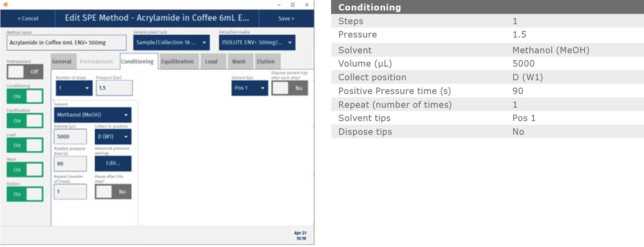The image size is (644, 247).
Task: Open the Equilibration tab
Action: [177, 61]
